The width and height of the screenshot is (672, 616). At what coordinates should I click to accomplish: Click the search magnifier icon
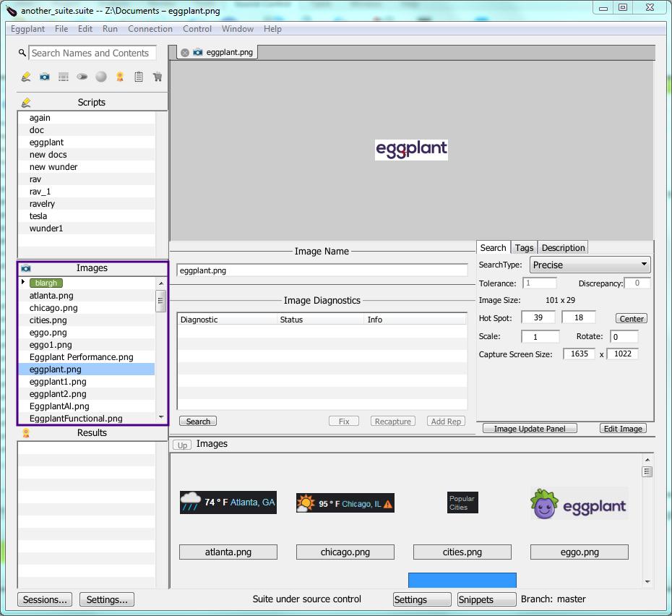pyautogui.click(x=22, y=53)
